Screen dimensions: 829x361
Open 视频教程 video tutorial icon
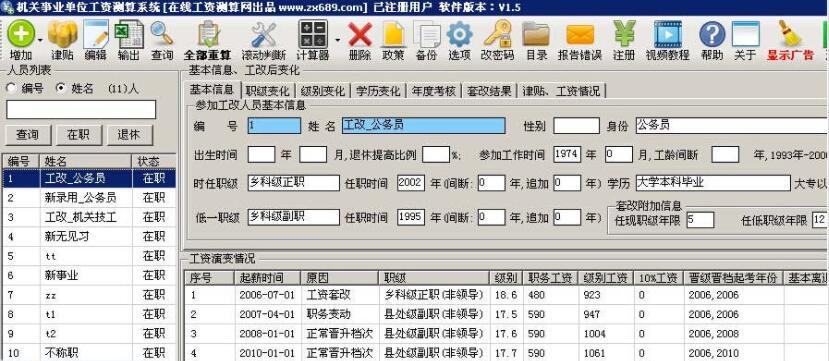(668, 34)
